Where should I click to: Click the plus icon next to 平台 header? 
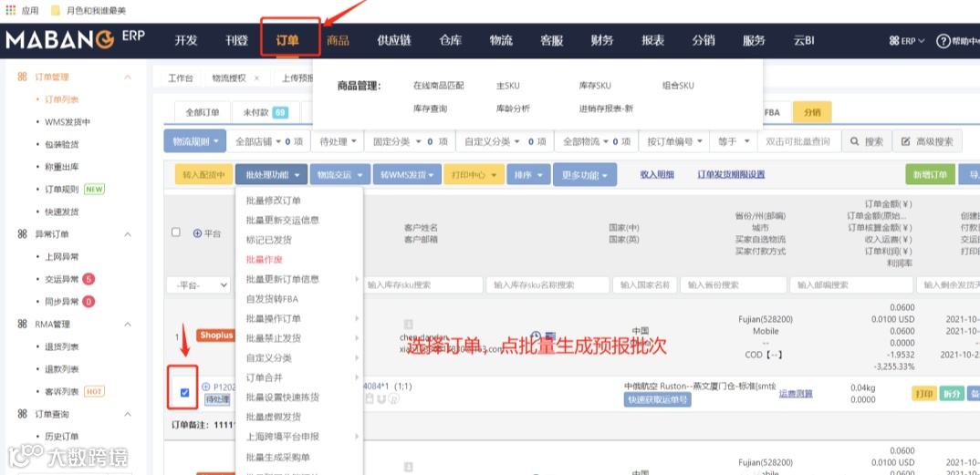[x=197, y=232]
